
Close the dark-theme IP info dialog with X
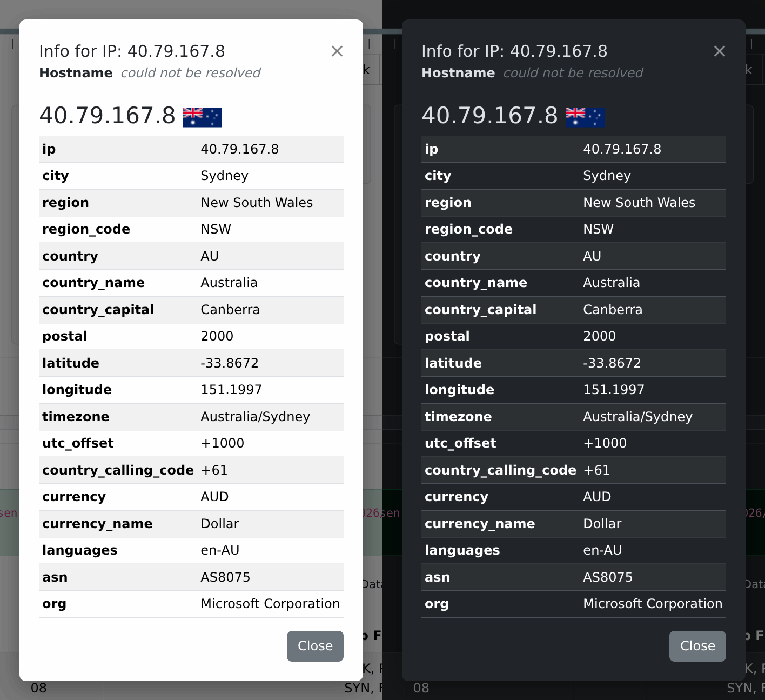(720, 51)
